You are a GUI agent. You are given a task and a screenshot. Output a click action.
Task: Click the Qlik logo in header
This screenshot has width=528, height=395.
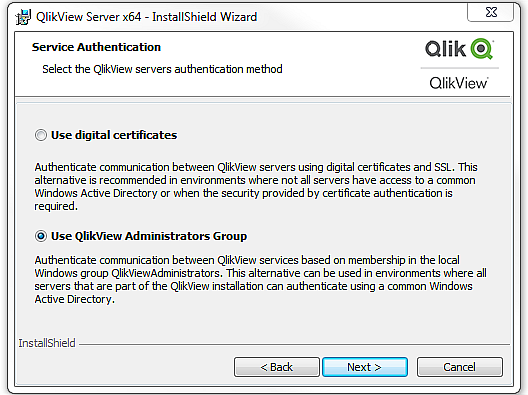click(x=459, y=49)
